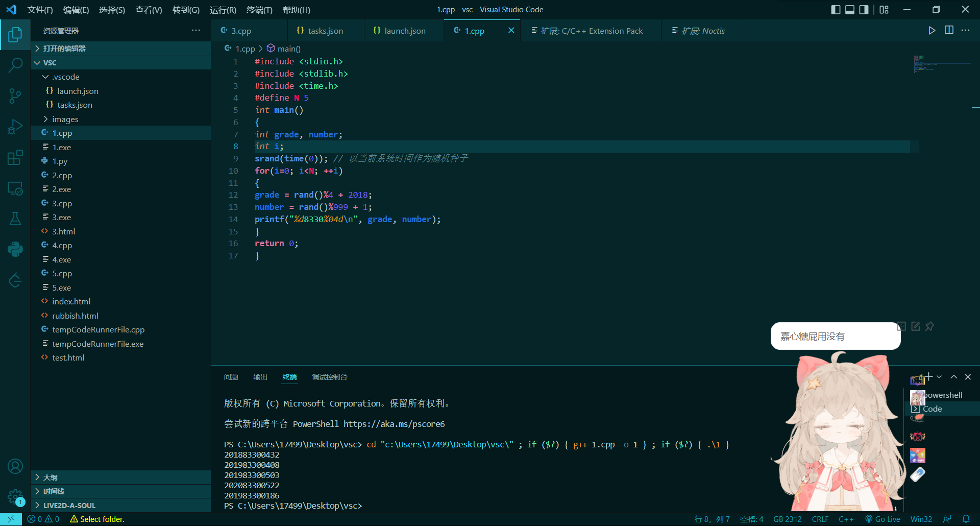Image resolution: width=980 pixels, height=526 pixels.
Task: Open the Explorer view in activity bar
Action: tap(15, 35)
